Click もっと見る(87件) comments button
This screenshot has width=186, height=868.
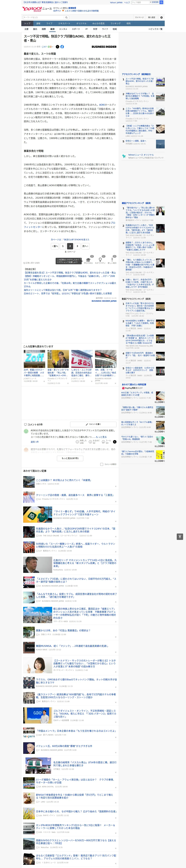[70, 458]
